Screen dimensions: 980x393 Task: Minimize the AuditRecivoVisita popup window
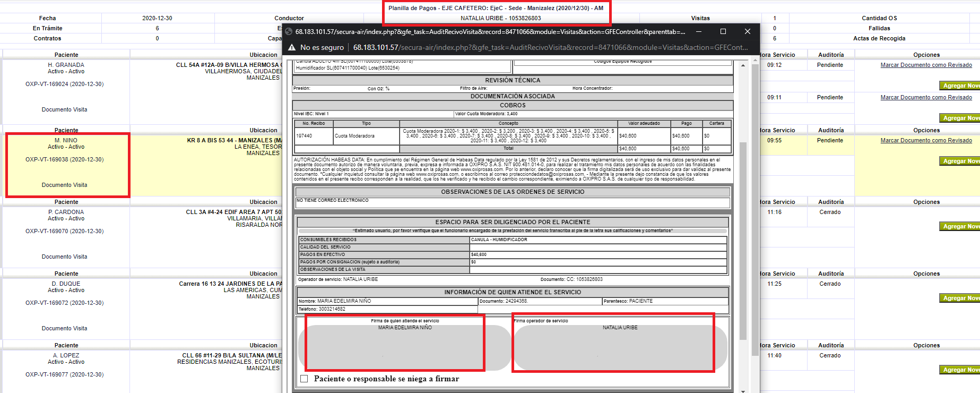(699, 31)
